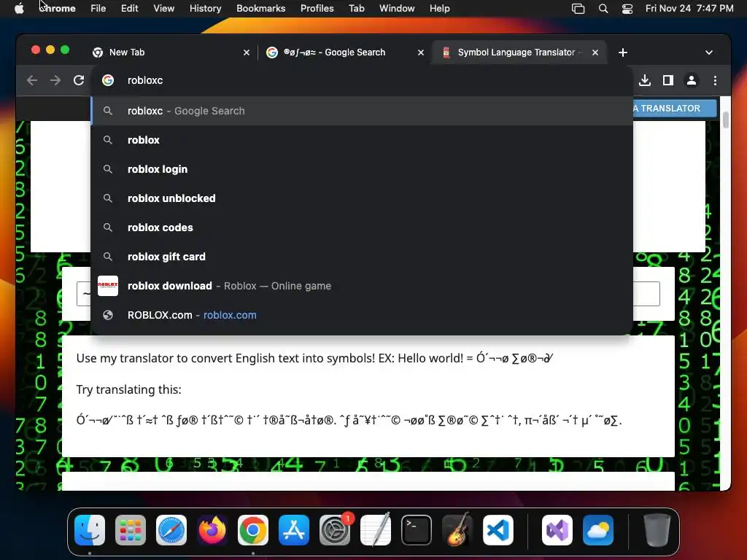This screenshot has height=560, width=747.
Task: Open Finder from the Dock
Action: (x=90, y=530)
